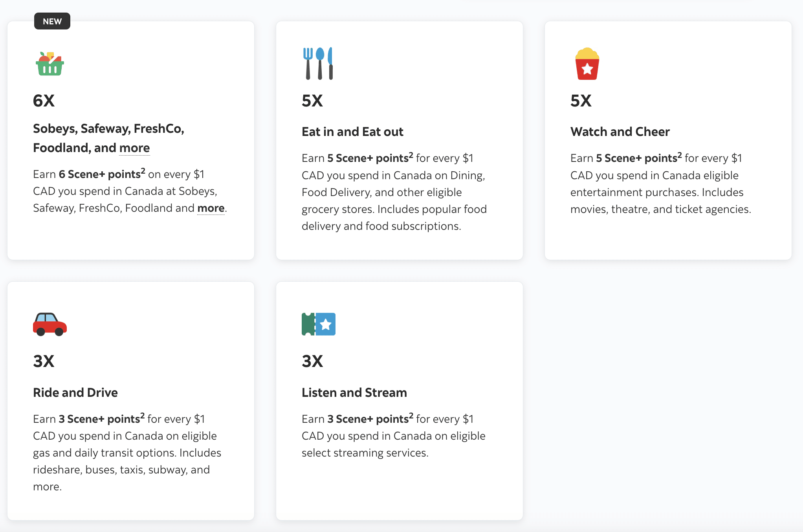Click the star ticket icon
The image size is (803, 532).
tap(318, 324)
